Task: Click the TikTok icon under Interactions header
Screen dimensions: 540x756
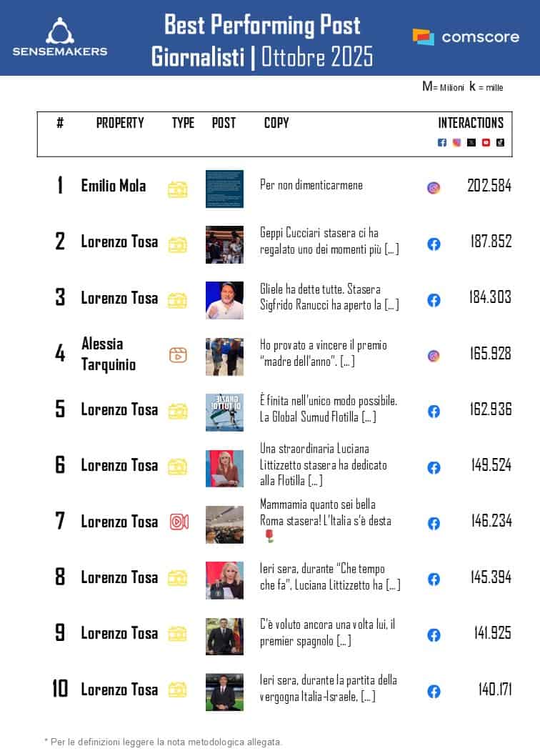Action: (x=500, y=142)
